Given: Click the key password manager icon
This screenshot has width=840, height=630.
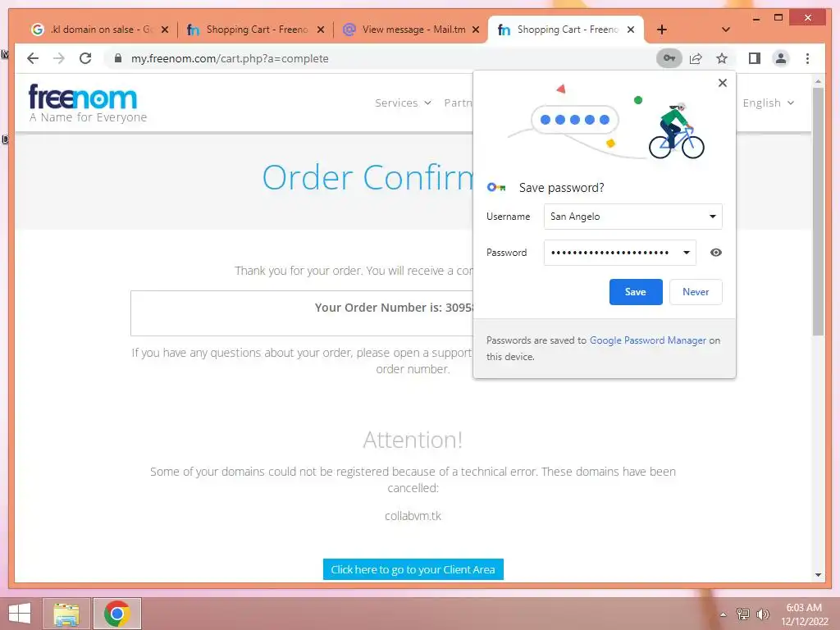Looking at the screenshot, I should 669,58.
